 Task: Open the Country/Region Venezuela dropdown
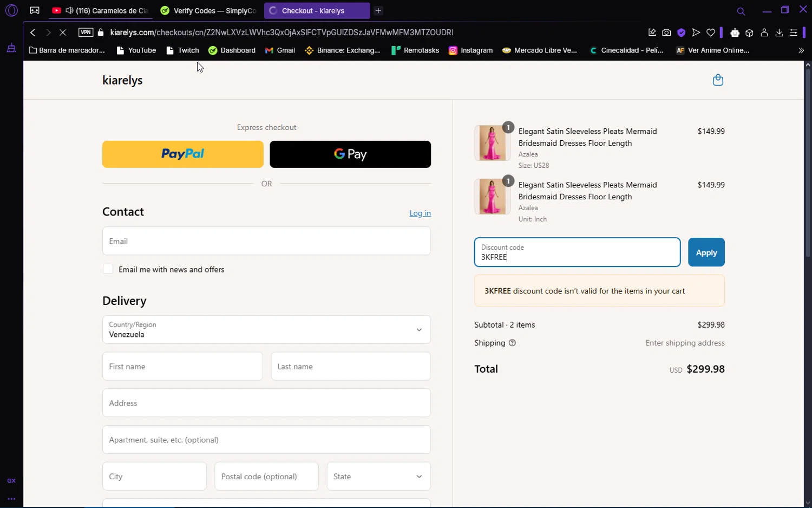pyautogui.click(x=266, y=329)
